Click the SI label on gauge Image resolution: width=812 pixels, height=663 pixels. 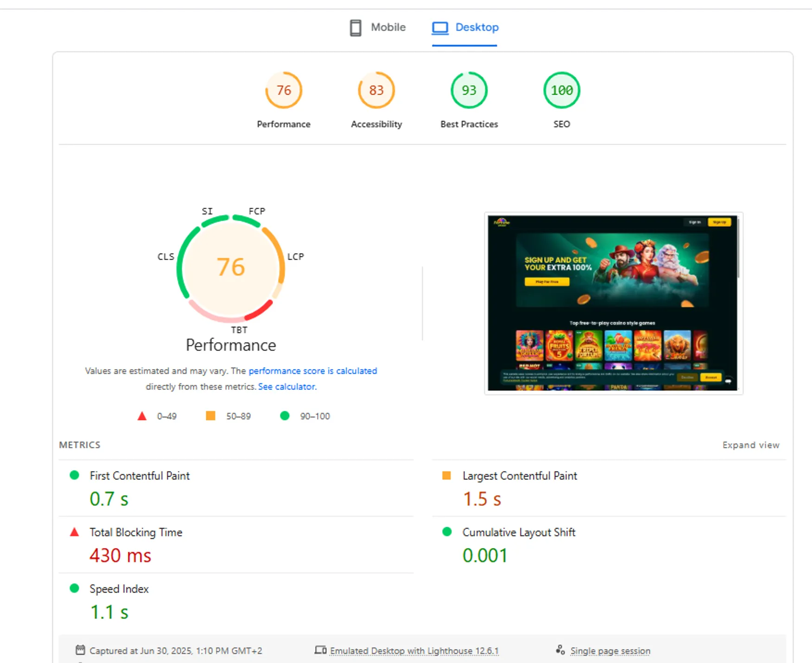(x=207, y=211)
